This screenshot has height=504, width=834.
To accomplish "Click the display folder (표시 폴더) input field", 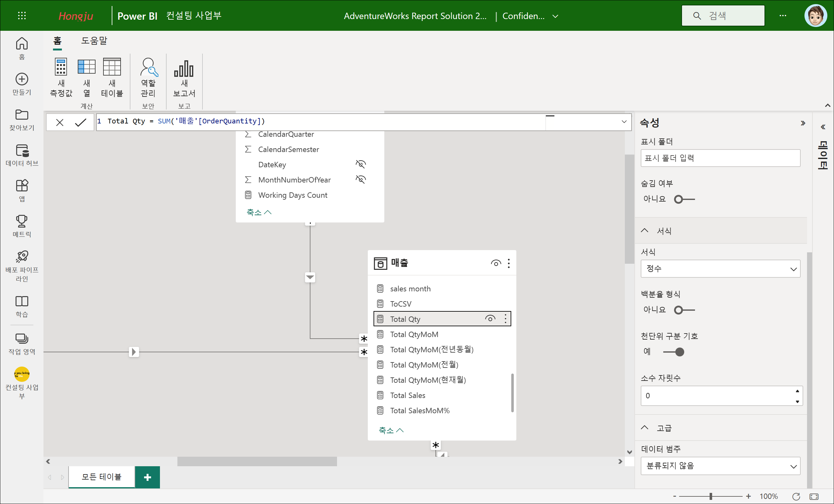I will [x=720, y=158].
